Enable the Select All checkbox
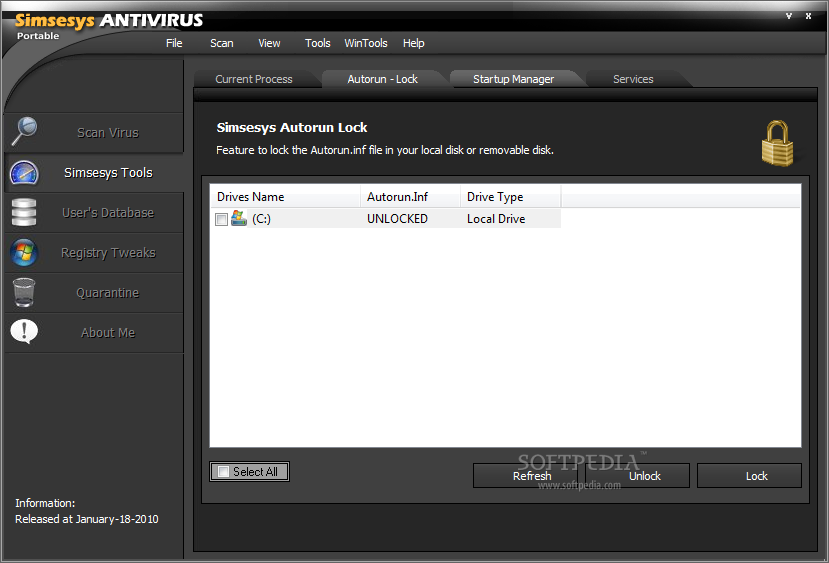The width and height of the screenshot is (829, 563). (x=224, y=472)
